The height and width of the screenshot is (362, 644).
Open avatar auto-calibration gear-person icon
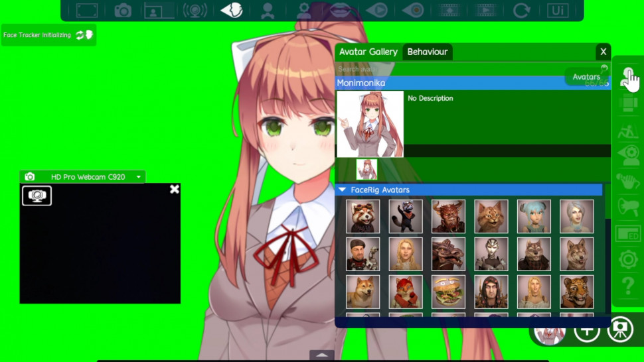(304, 11)
